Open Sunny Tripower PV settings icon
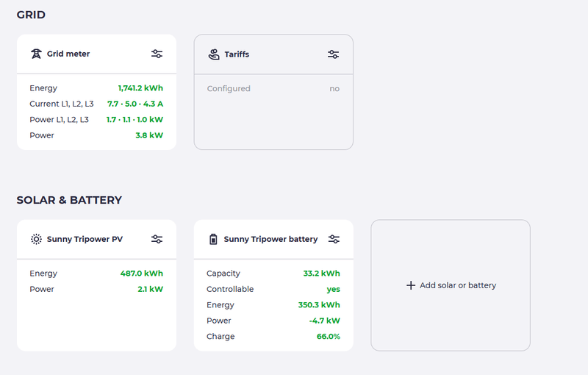This screenshot has height=375, width=588. [157, 239]
